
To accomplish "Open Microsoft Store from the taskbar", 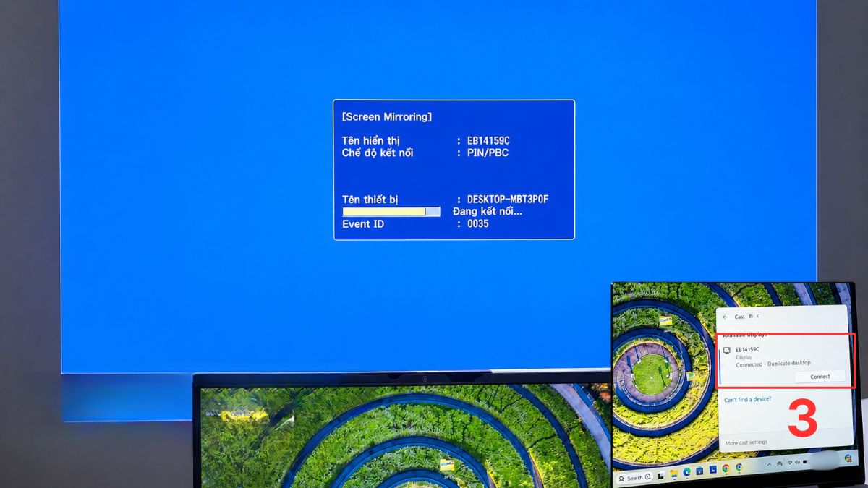I will pos(699,471).
